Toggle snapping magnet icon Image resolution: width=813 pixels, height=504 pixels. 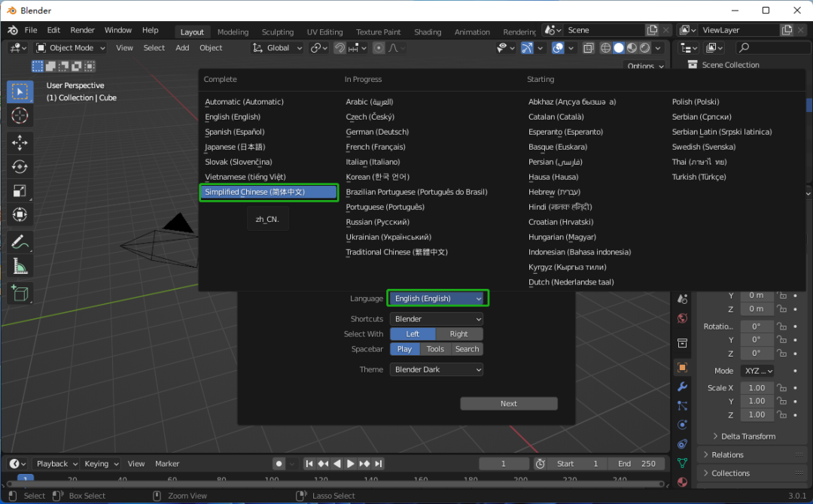click(x=339, y=47)
